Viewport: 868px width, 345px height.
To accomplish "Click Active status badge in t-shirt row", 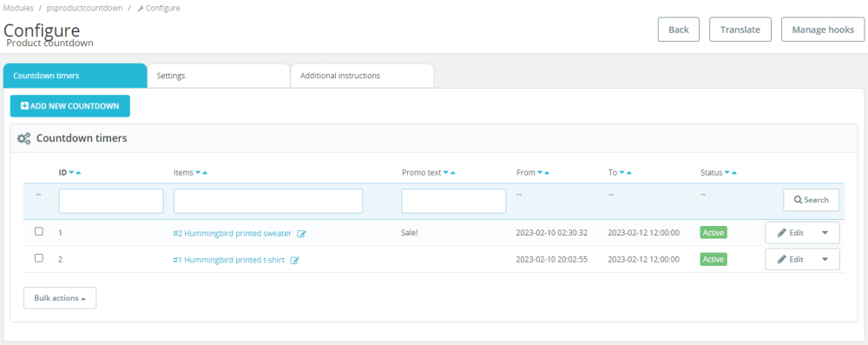I will (713, 258).
